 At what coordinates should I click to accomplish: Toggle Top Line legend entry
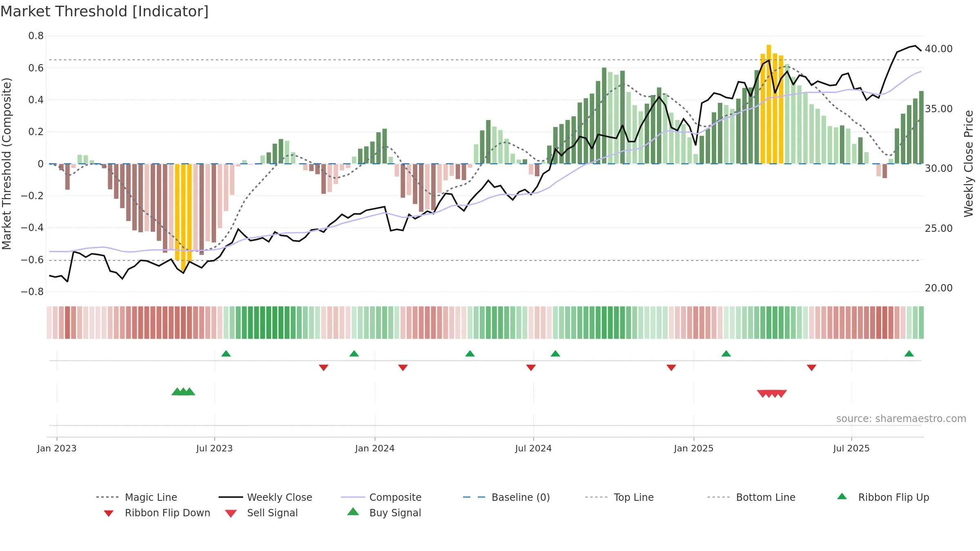619,497
